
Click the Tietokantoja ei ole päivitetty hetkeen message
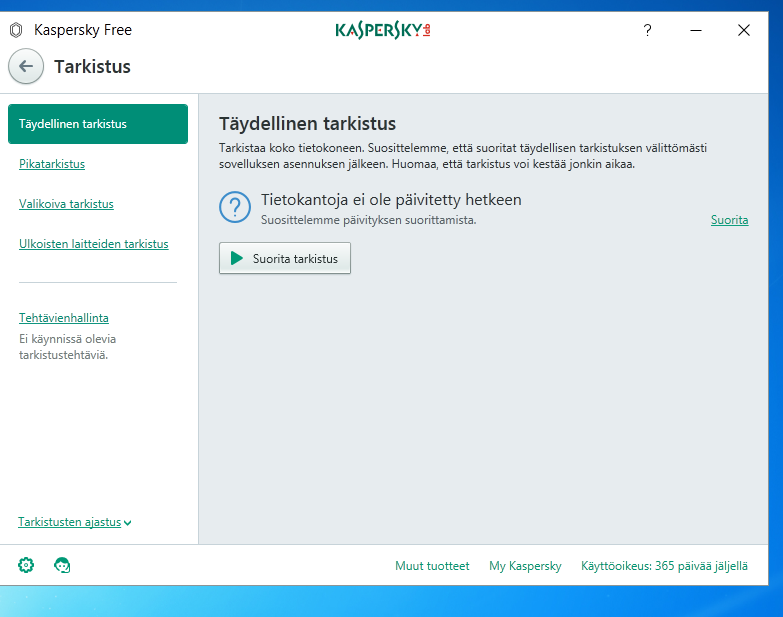click(x=391, y=200)
